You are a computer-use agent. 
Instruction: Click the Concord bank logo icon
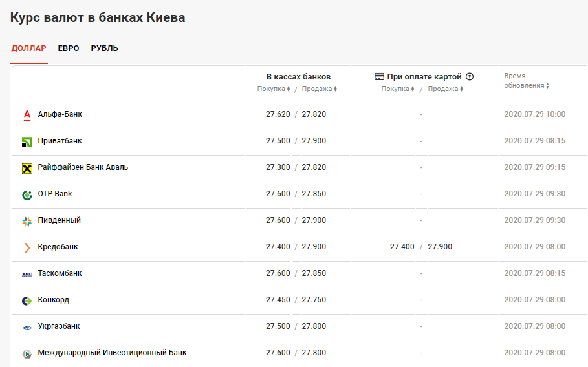27,300
